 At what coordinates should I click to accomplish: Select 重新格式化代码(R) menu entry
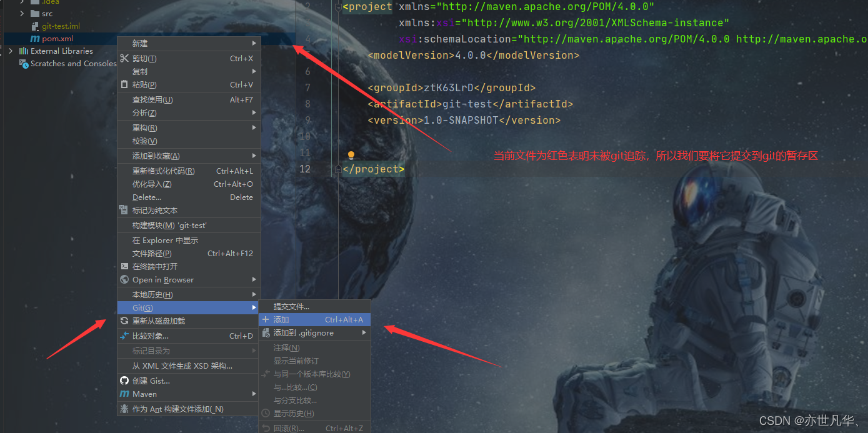[189, 171]
